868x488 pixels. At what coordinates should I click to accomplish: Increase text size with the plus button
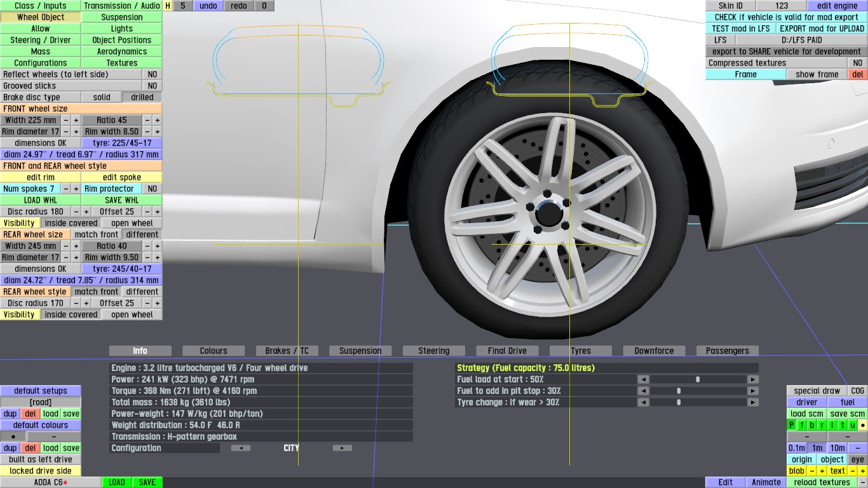click(862, 471)
